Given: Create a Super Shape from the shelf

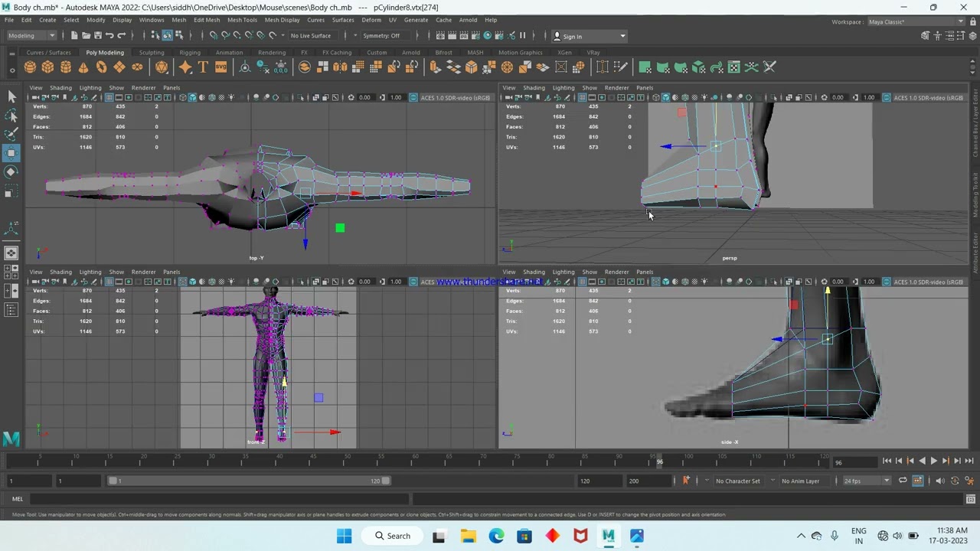Looking at the screenshot, I should point(185,67).
